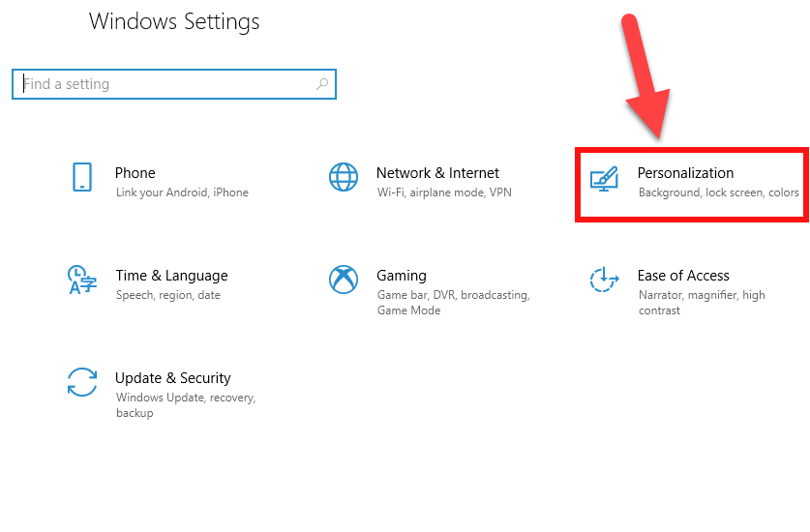Click the Update & Security sync arrows icon
Viewport: 810px width, 532px height.
[82, 382]
